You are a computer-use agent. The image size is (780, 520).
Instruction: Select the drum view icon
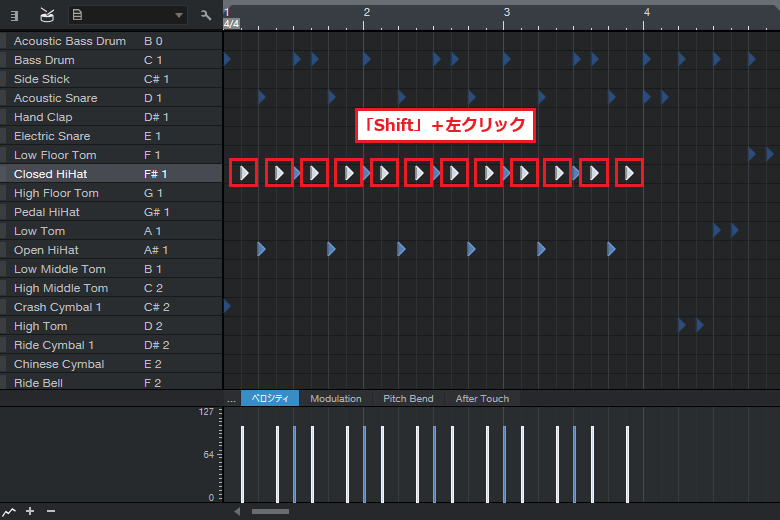[47, 15]
